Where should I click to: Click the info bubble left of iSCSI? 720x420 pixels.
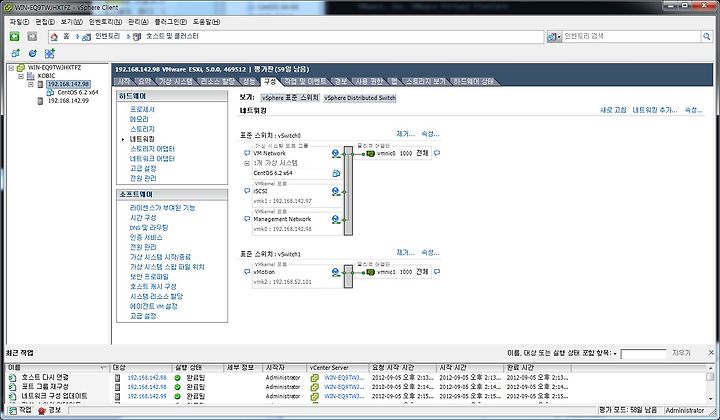[247, 191]
